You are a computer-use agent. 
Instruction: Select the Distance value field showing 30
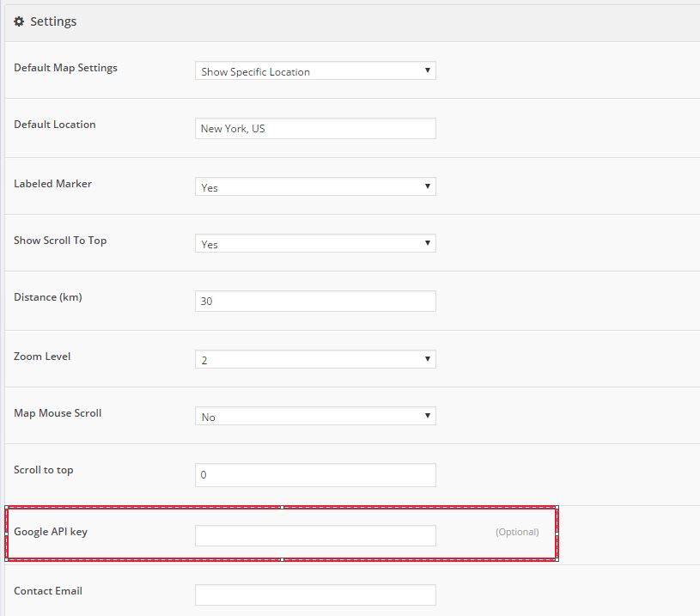(x=315, y=301)
